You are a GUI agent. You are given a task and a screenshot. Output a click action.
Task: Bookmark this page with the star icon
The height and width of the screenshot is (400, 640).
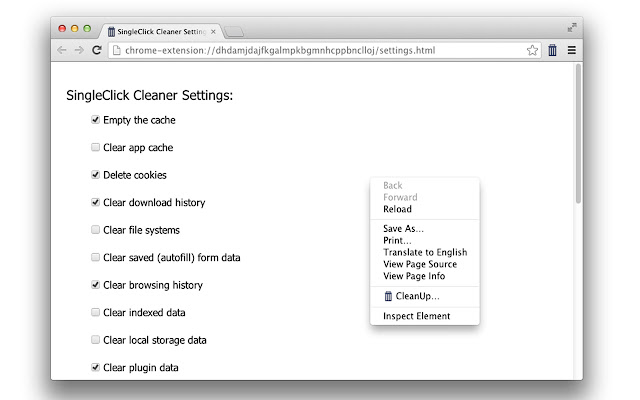click(x=533, y=50)
